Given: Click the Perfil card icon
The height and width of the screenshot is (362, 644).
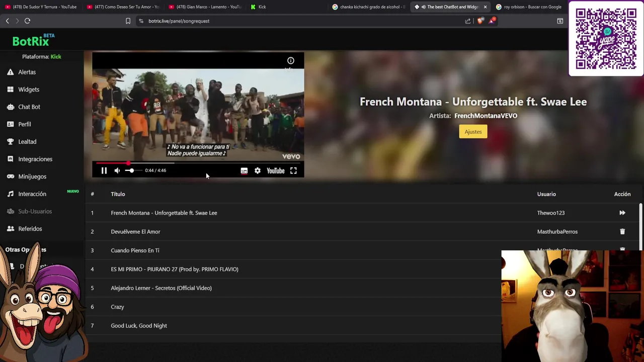Looking at the screenshot, I should [10, 124].
